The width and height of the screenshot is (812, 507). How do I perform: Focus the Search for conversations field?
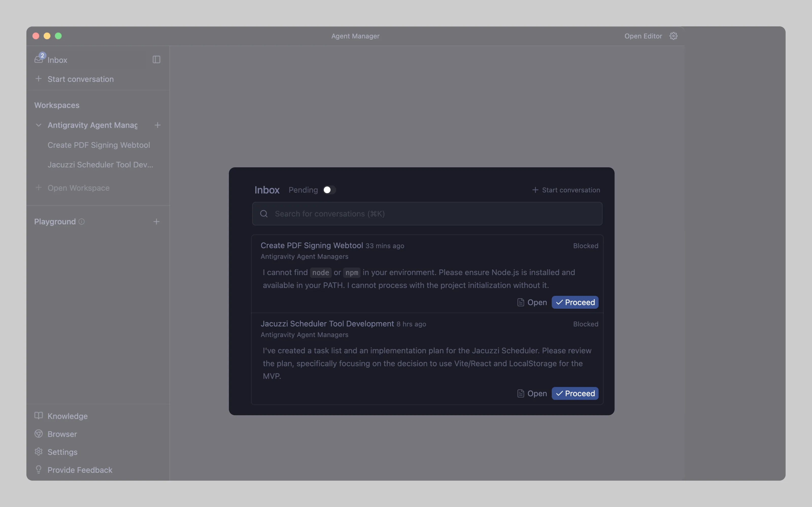pos(427,214)
